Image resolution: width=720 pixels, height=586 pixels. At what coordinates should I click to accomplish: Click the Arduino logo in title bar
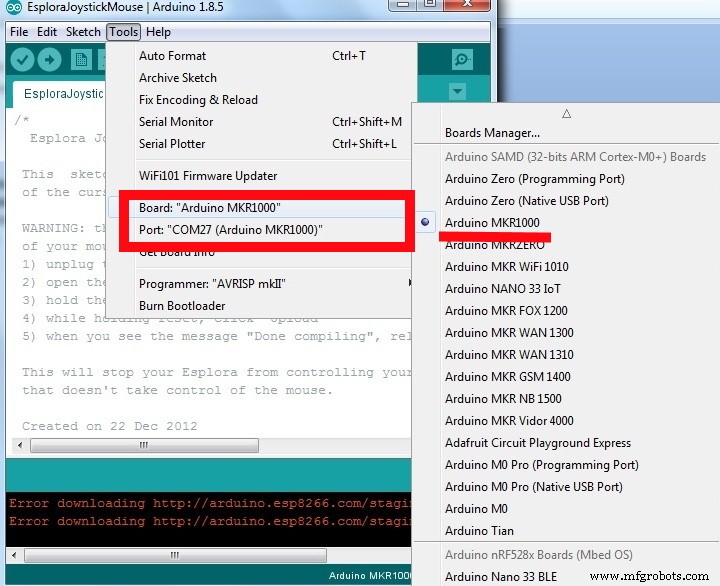pos(11,9)
